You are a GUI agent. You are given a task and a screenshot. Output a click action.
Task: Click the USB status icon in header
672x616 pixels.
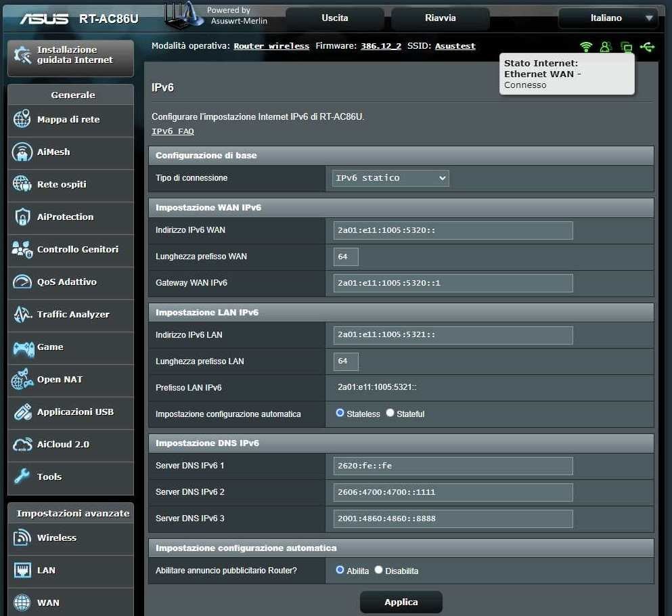[x=647, y=47]
